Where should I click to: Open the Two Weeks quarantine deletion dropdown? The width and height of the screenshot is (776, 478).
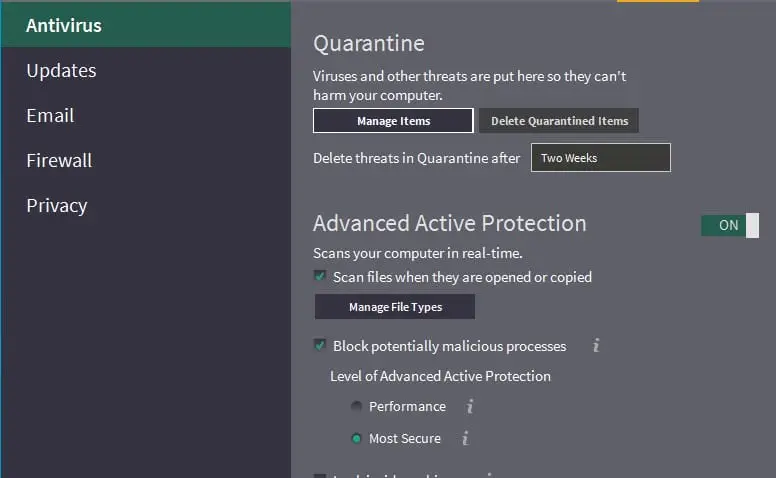coord(601,158)
